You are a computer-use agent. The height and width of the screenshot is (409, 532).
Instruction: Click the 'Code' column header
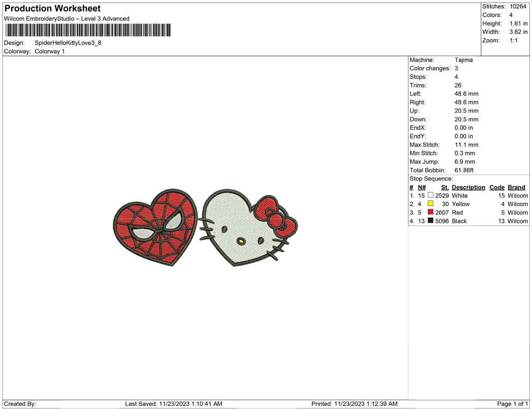(x=497, y=187)
